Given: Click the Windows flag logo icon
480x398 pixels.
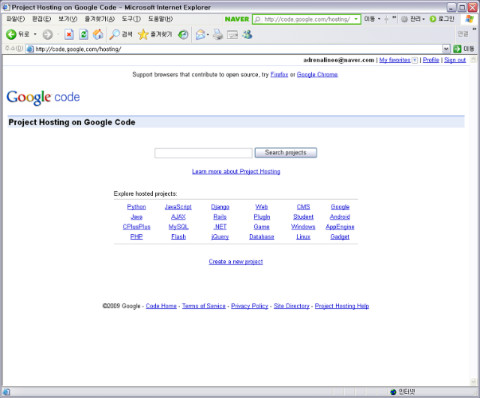Looking at the screenshot, I should (x=470, y=19).
